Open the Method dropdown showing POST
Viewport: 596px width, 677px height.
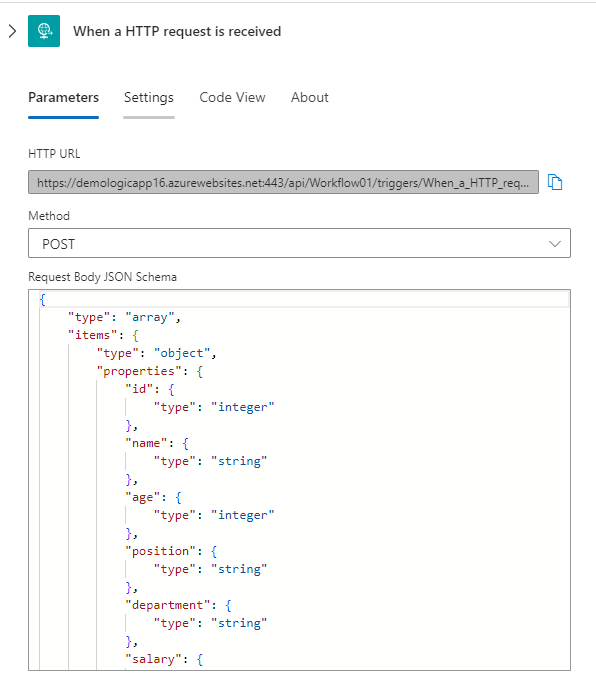(299, 244)
